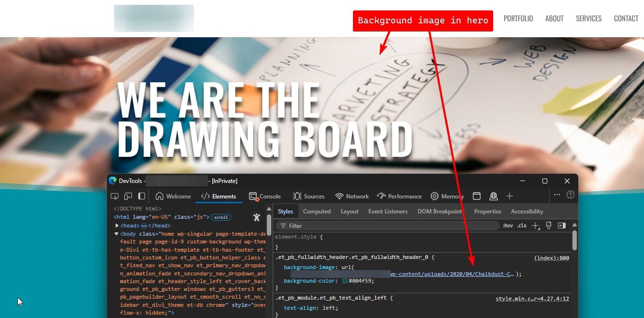This screenshot has width=644, height=318.
Task: Open DevTools help question mark icon
Action: click(571, 195)
